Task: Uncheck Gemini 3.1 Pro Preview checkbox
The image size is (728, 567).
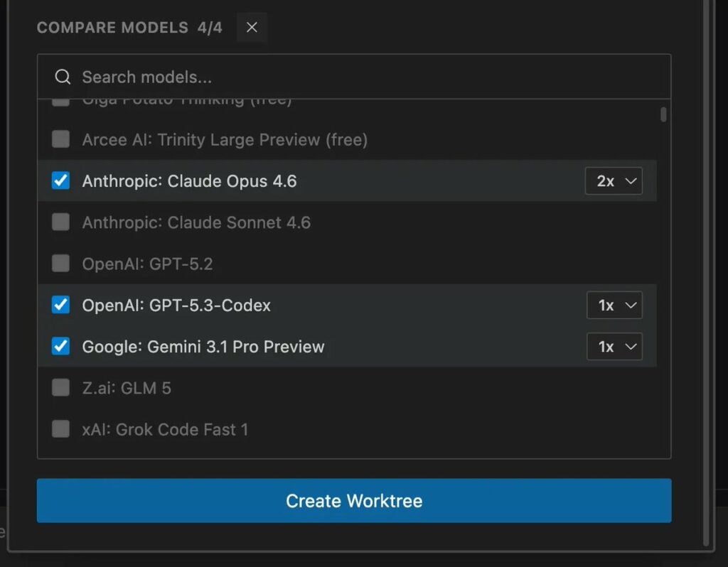Action: click(61, 347)
